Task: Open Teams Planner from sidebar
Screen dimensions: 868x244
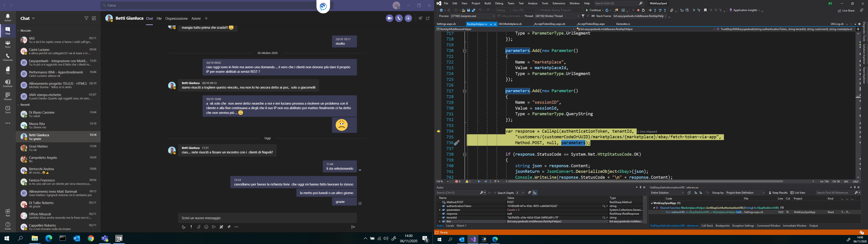Action: tap(7, 96)
